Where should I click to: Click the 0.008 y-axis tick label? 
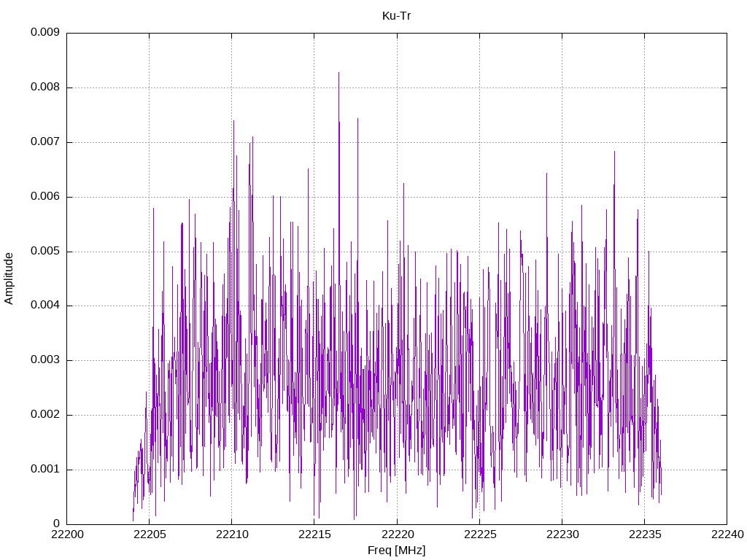point(45,87)
